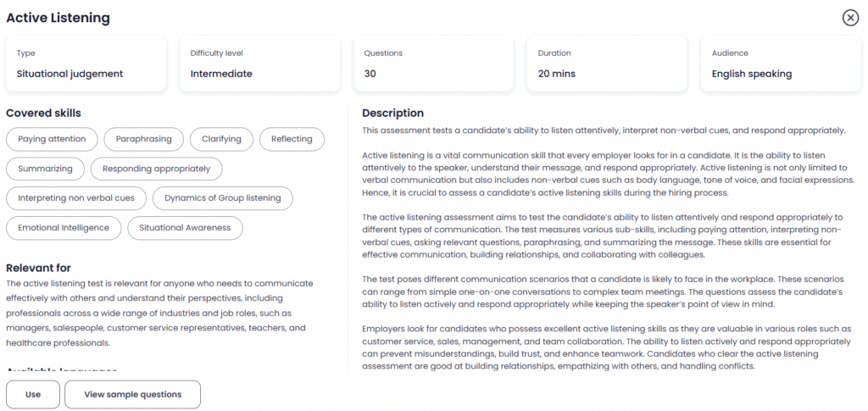Image resolution: width=868 pixels, height=411 pixels.
Task: Select the Situational Awareness chip
Action: (x=185, y=228)
